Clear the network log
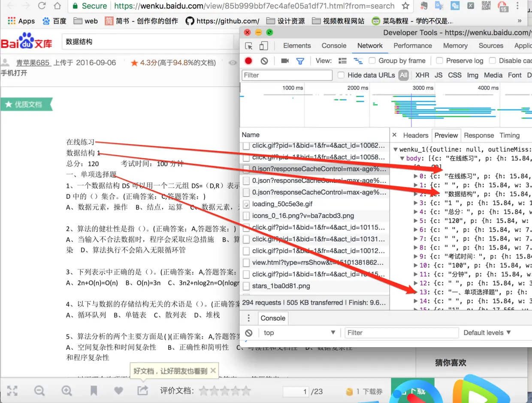532x403 pixels. (264, 61)
